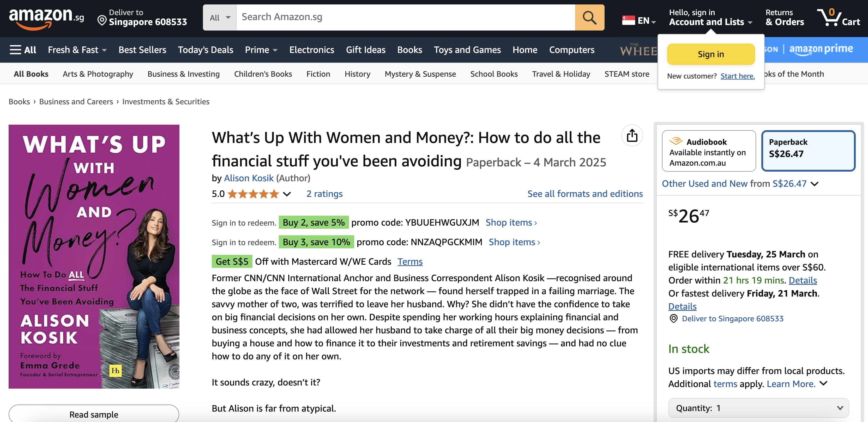Image resolution: width=868 pixels, height=422 pixels.
Task: Open Computers category
Action: click(x=571, y=50)
